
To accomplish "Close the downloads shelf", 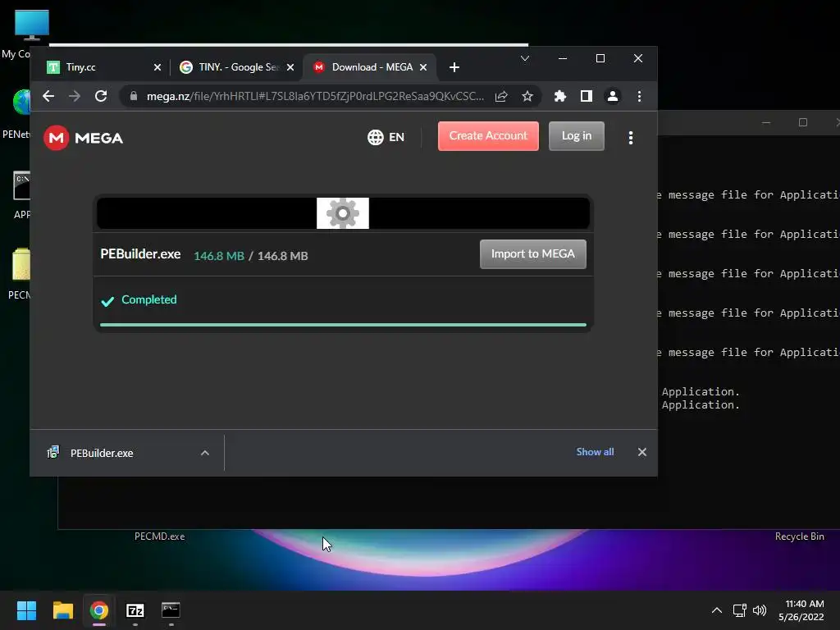I will point(641,452).
